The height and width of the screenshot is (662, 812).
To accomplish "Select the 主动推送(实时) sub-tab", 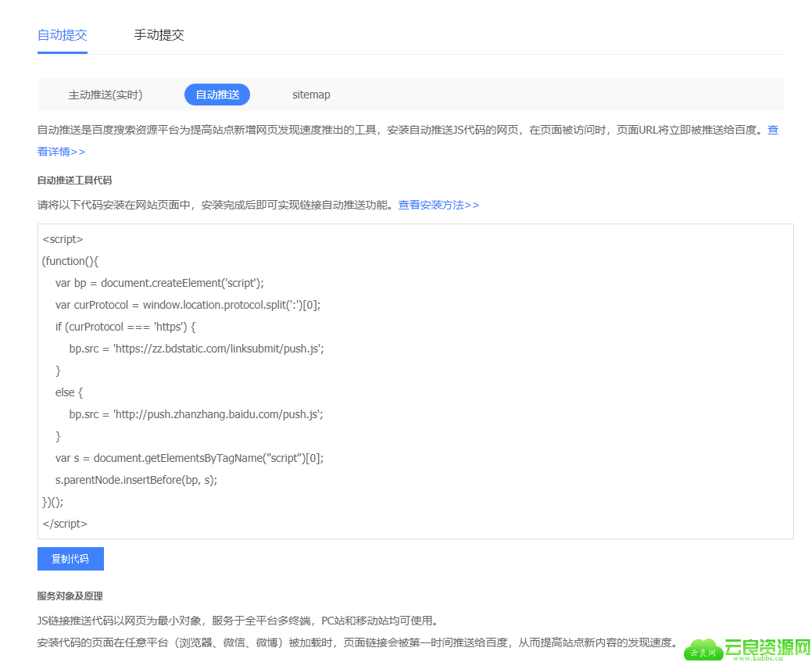I will (x=106, y=95).
